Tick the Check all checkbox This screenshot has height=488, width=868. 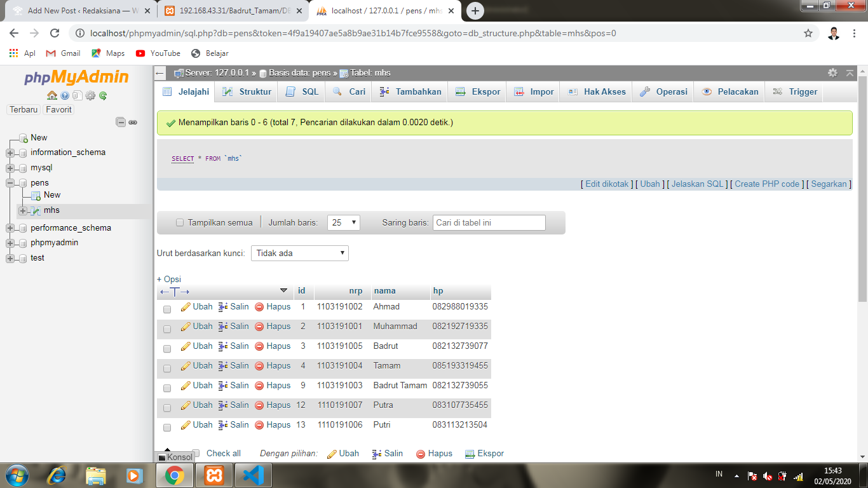[x=196, y=453]
